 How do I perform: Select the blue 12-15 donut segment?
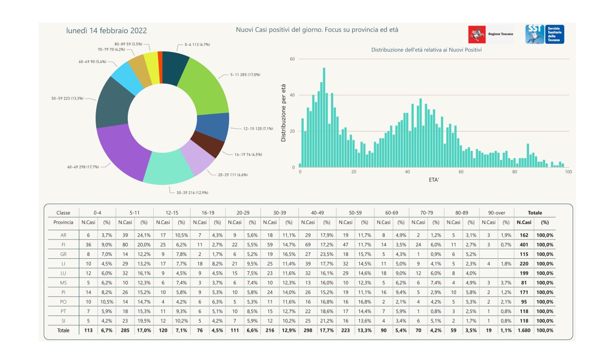(x=213, y=126)
